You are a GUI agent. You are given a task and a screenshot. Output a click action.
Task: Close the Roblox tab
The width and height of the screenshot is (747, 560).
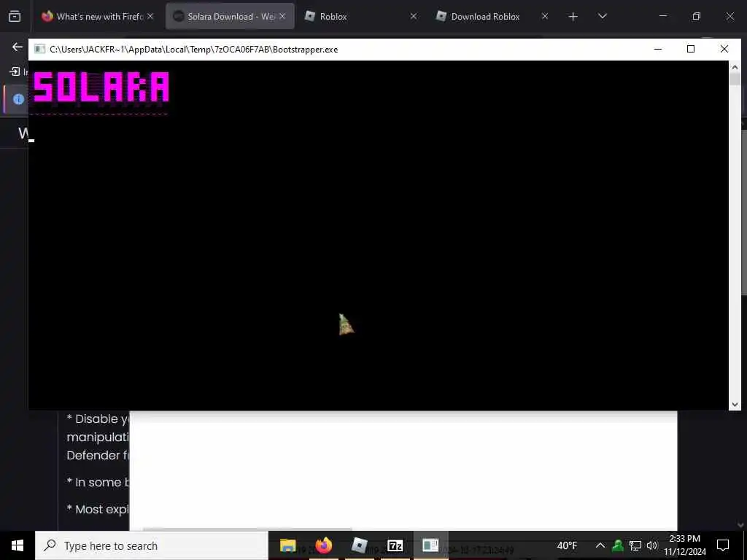point(414,16)
